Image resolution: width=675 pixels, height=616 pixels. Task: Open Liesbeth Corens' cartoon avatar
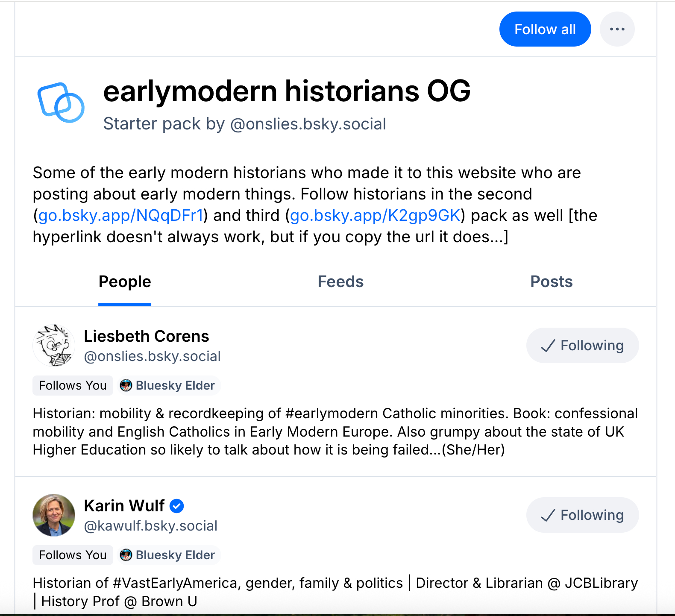(x=54, y=346)
